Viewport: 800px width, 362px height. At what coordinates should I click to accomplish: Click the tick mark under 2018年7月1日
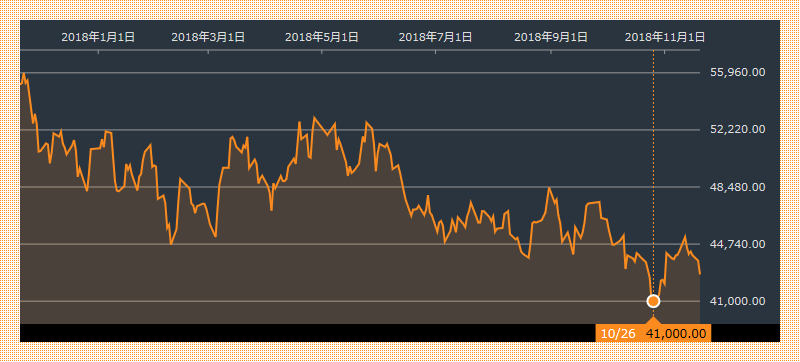[x=435, y=51]
